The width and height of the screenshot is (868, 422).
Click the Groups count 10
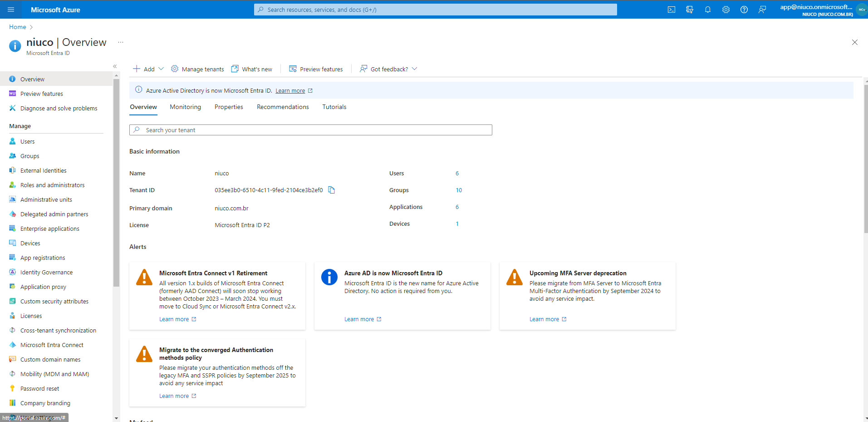459,190
